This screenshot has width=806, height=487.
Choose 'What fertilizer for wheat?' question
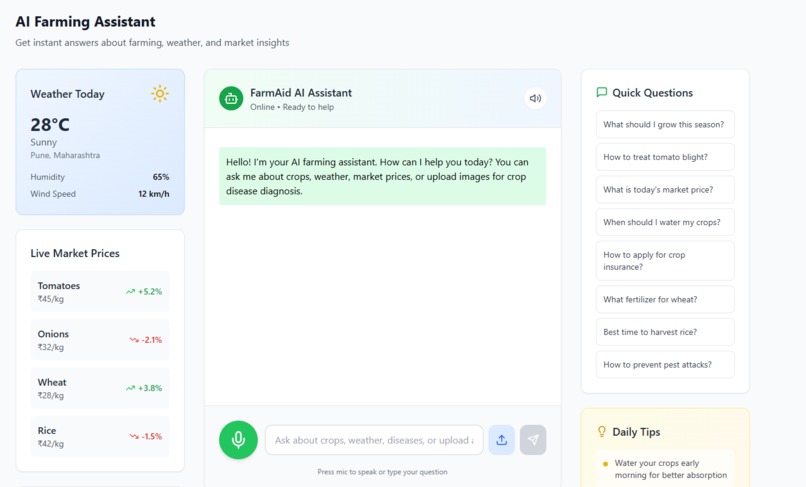pyautogui.click(x=665, y=299)
